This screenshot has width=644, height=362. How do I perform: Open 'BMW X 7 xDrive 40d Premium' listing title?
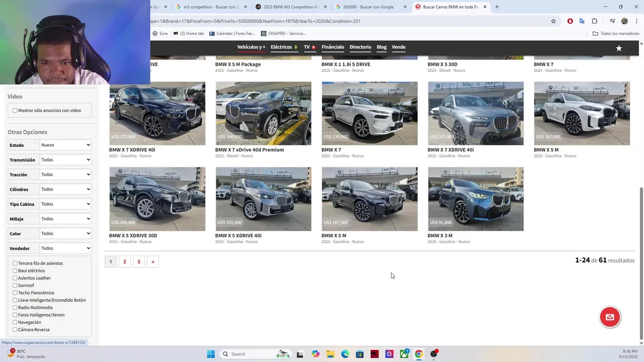[250, 150]
